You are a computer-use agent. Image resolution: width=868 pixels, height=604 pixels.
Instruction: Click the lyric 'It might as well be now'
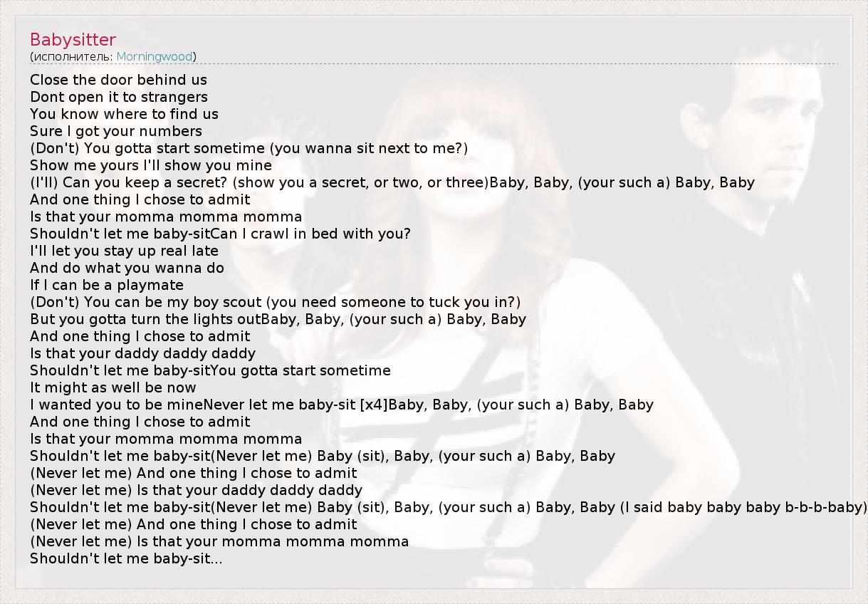tap(113, 387)
